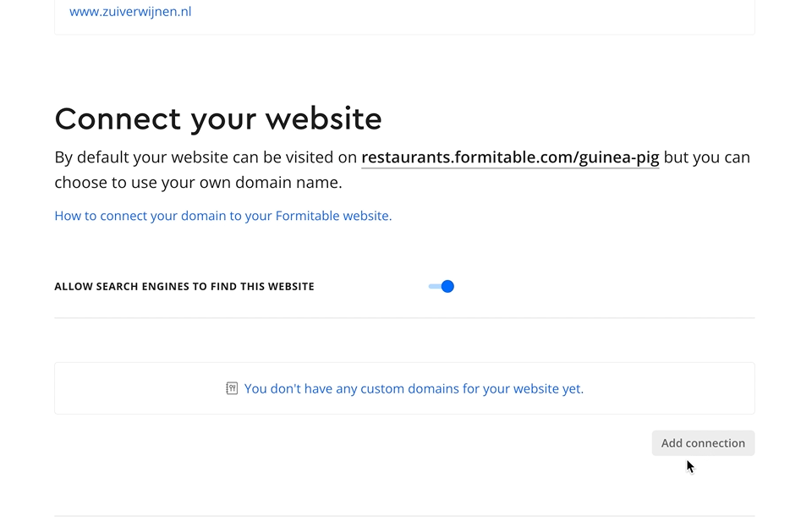Click the bottom horizontal divider line
The height and width of the screenshot is (528, 812).
[x=404, y=515]
